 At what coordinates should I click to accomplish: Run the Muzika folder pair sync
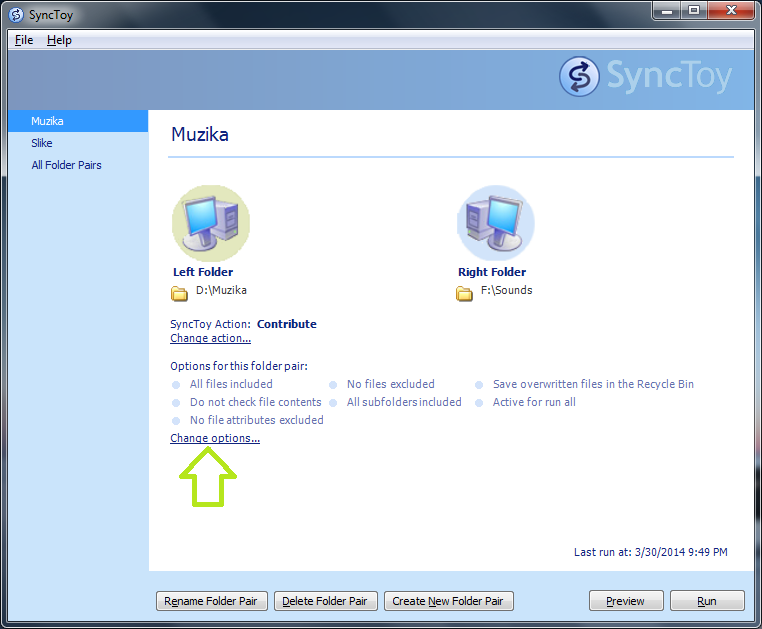point(707,601)
